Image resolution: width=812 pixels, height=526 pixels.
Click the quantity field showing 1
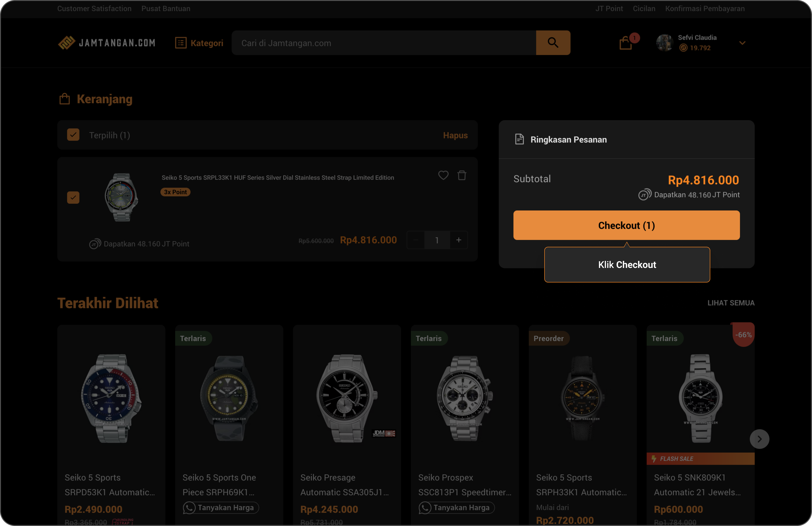[x=437, y=240]
